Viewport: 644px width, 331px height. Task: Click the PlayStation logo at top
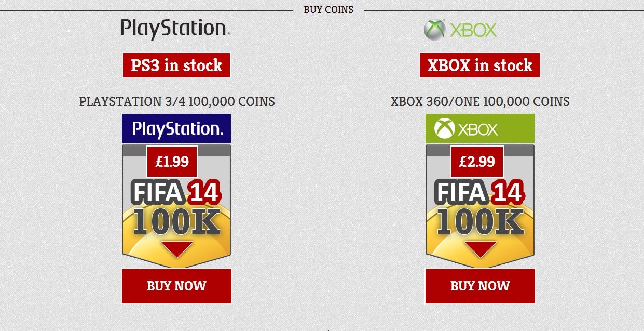coord(175,29)
